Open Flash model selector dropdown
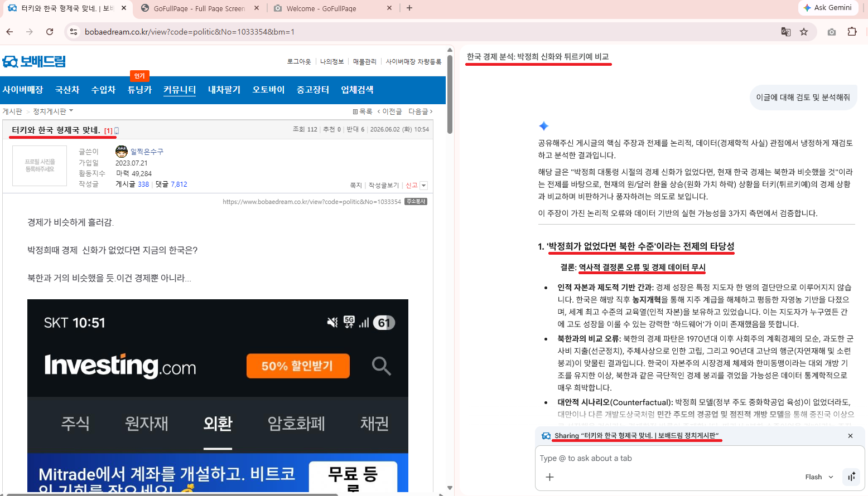This screenshot has height=496, width=868. tap(819, 477)
